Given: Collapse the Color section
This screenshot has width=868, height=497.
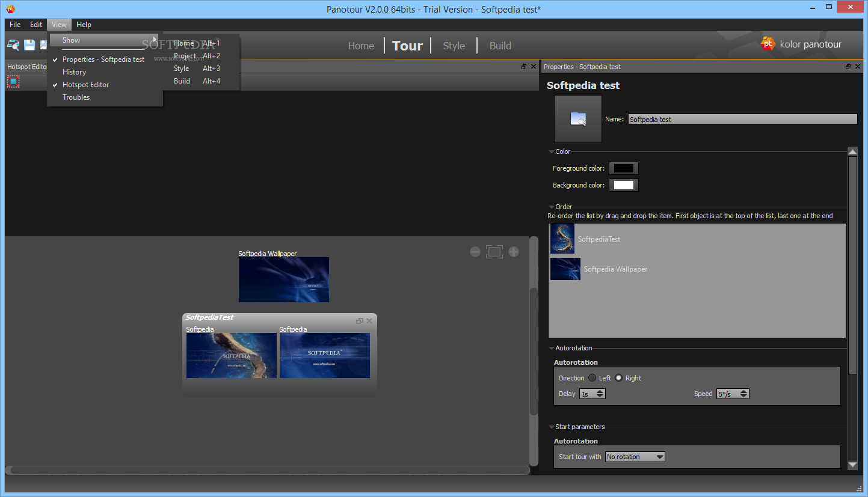Looking at the screenshot, I should click(552, 152).
